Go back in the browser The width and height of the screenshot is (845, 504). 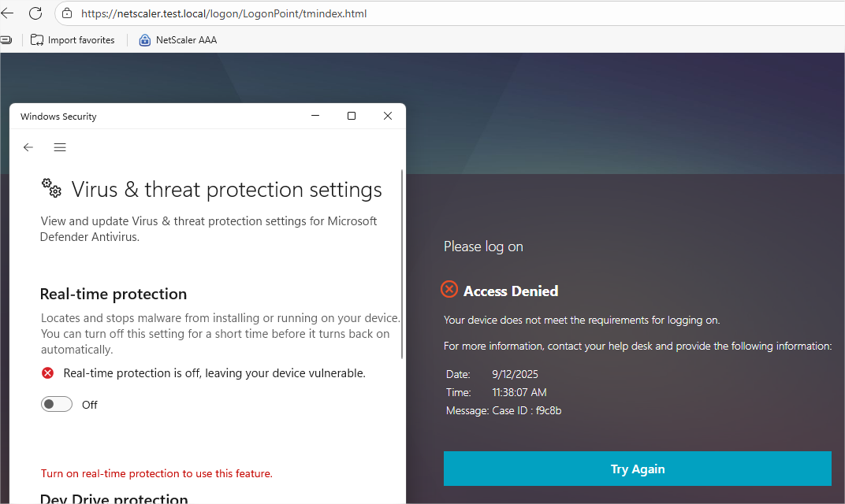[x=7, y=13]
